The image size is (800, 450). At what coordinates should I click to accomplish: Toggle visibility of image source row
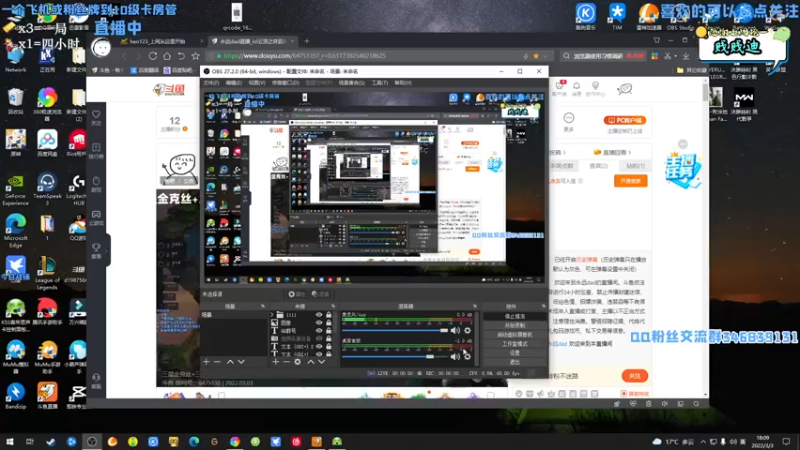[319, 322]
